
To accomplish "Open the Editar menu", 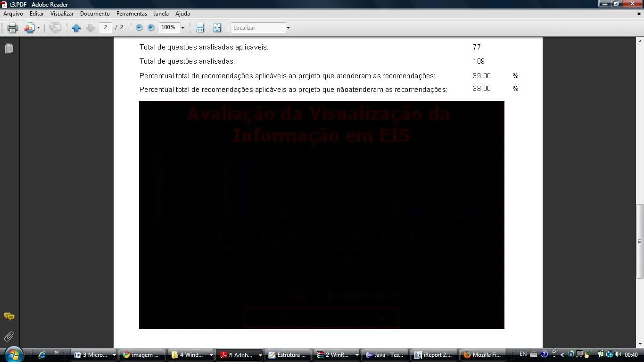I will (x=37, y=14).
